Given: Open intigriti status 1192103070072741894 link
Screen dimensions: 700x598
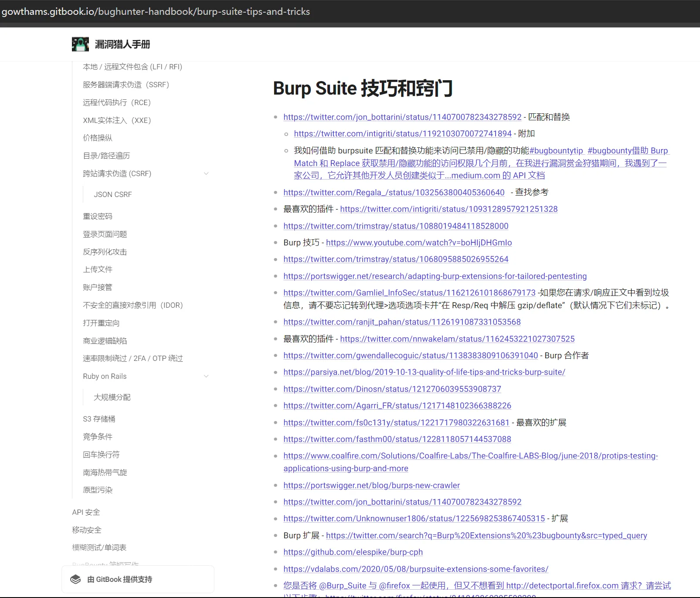Looking at the screenshot, I should [x=403, y=133].
